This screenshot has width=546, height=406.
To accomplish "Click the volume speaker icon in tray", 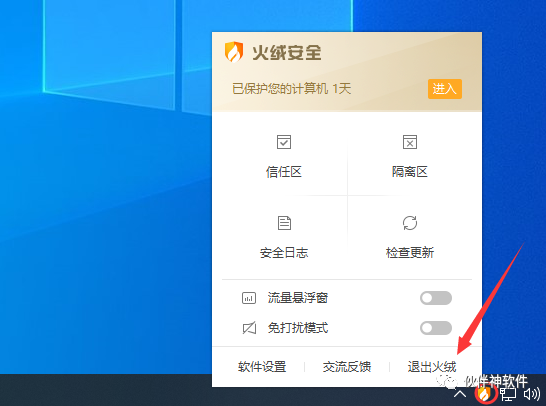I will (532, 395).
